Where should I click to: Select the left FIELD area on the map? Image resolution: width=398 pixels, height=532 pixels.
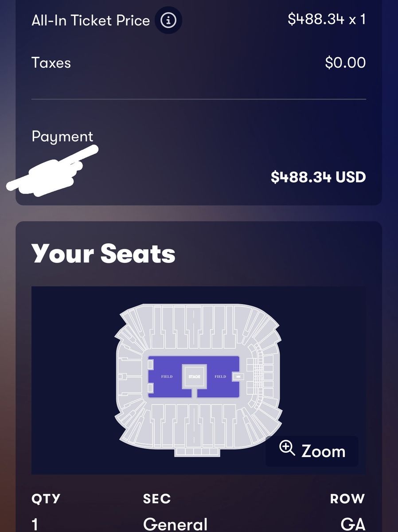pyautogui.click(x=167, y=376)
